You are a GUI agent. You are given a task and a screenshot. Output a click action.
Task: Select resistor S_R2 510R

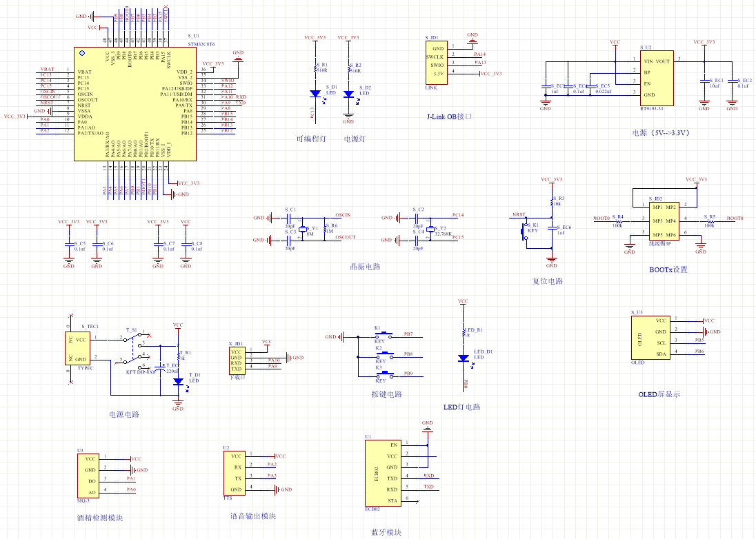[x=349, y=68]
